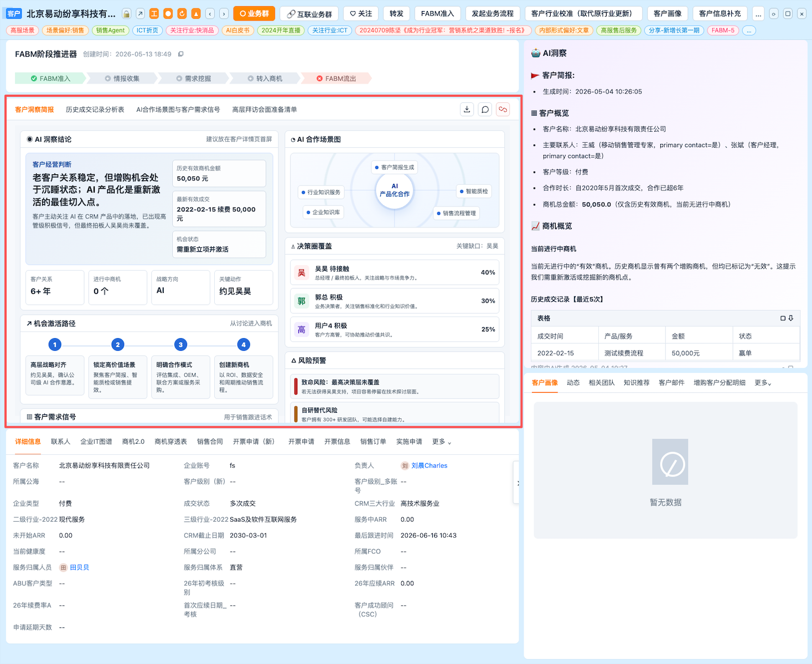Expand more actions with top bar ellipsis
The height and width of the screenshot is (664, 812).
(x=758, y=14)
